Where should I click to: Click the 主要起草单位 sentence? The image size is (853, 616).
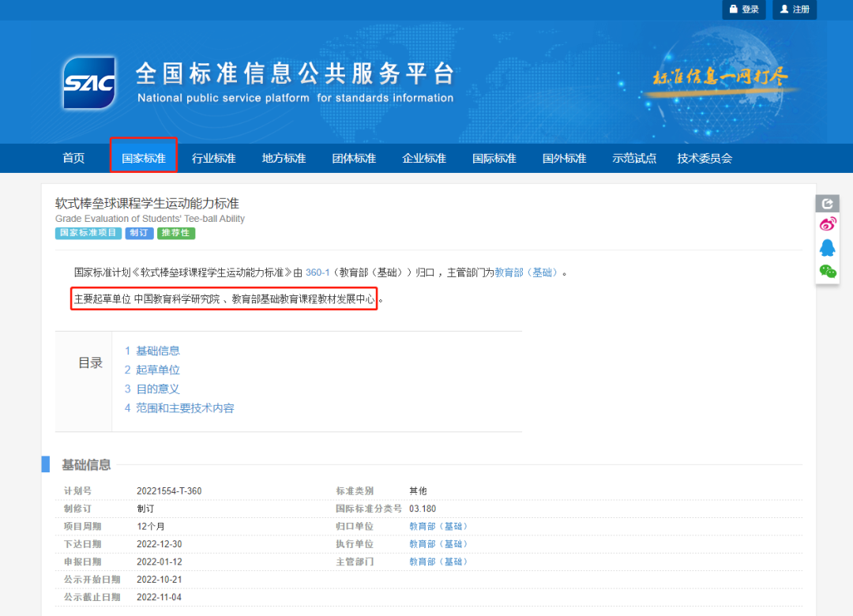tap(224, 299)
